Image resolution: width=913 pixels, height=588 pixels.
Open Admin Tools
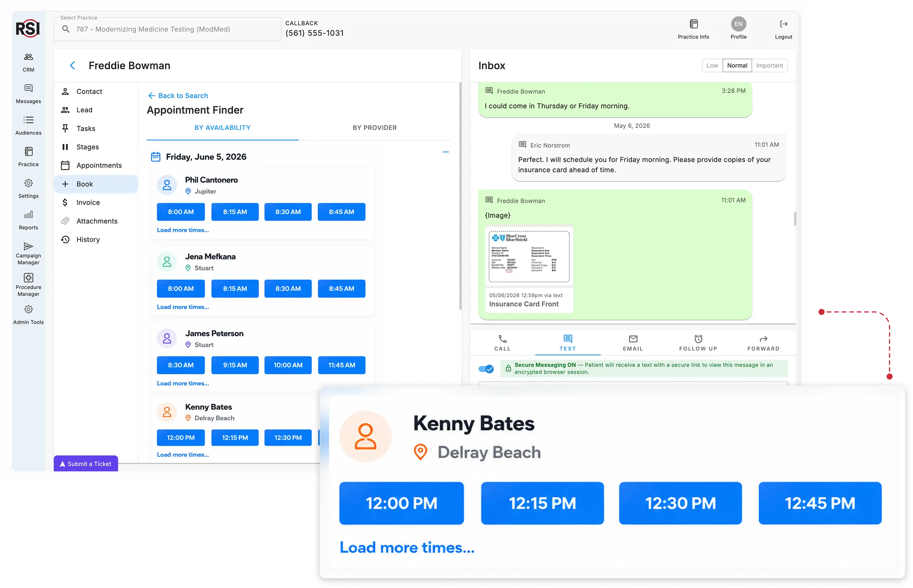click(28, 315)
